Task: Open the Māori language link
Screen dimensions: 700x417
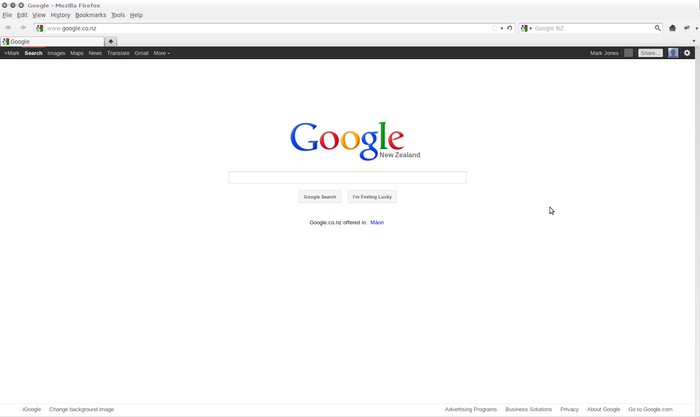Action: pyautogui.click(x=377, y=222)
